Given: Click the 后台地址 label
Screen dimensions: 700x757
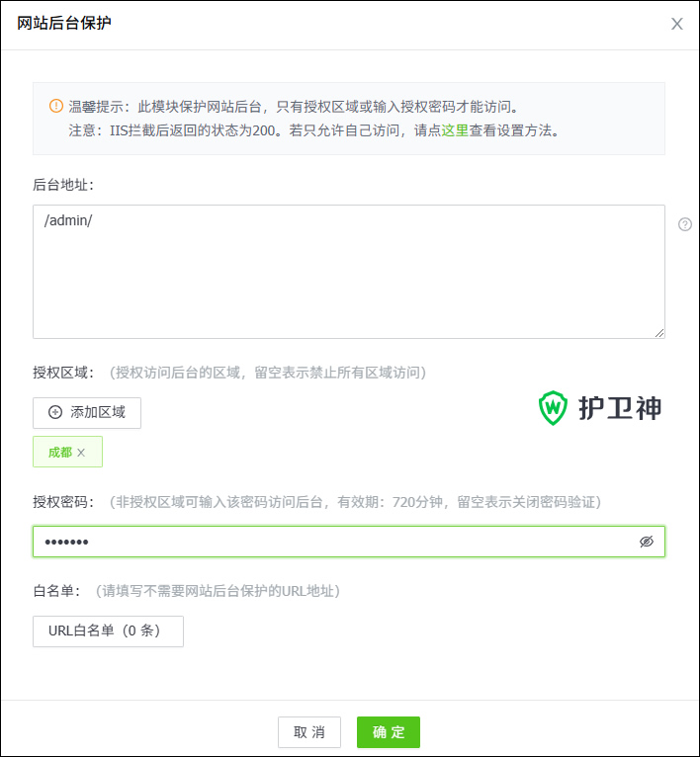Looking at the screenshot, I should point(63,185).
